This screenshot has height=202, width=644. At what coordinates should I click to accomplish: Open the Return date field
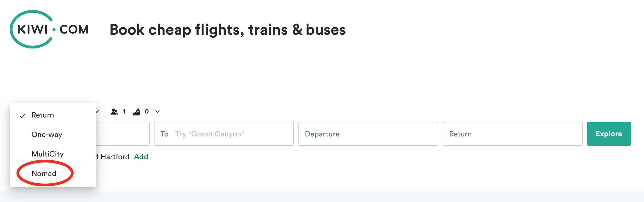click(512, 134)
